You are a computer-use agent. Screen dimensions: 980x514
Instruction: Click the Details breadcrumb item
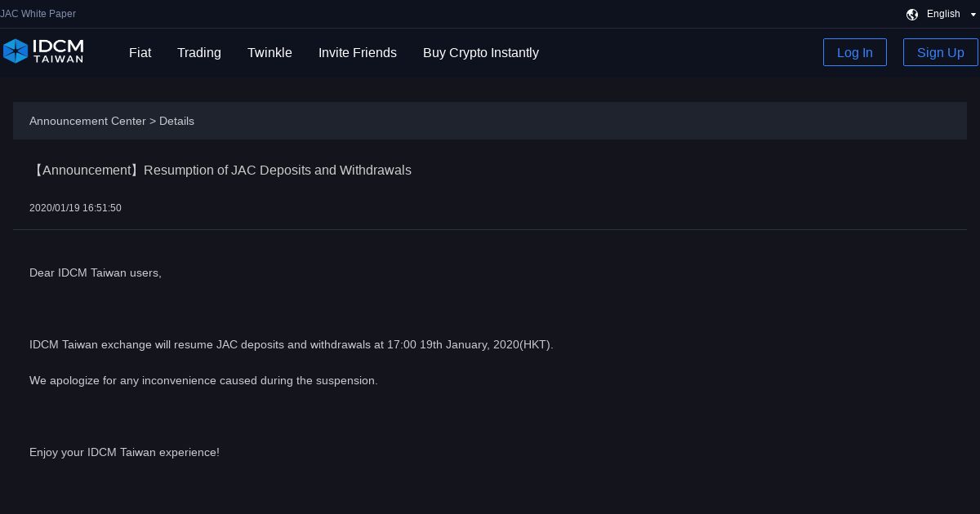click(176, 121)
